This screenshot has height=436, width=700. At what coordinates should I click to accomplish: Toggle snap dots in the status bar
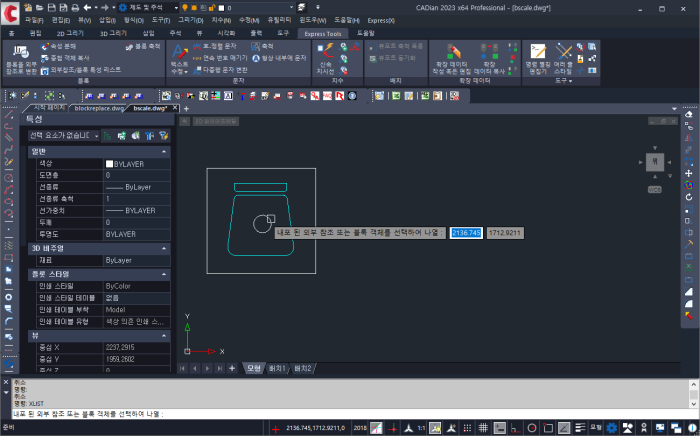click(x=467, y=428)
